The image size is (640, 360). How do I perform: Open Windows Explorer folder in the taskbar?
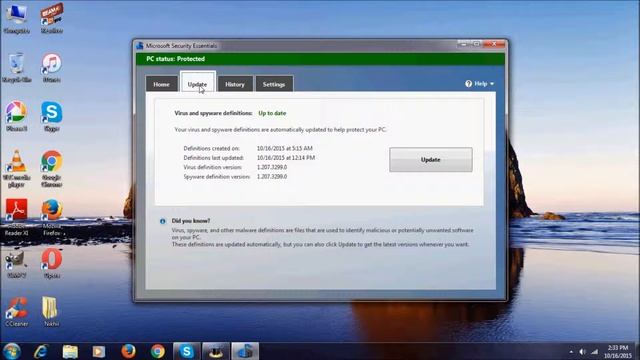[x=70, y=351]
